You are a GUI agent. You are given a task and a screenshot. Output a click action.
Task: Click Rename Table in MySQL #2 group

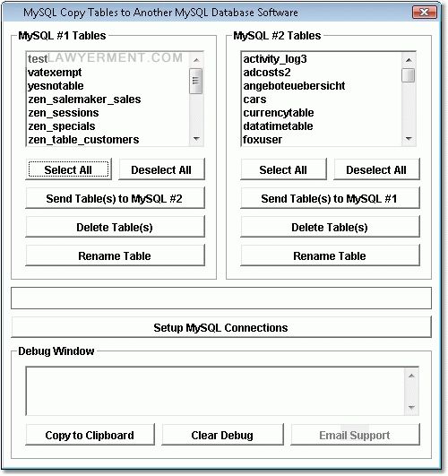331,255
